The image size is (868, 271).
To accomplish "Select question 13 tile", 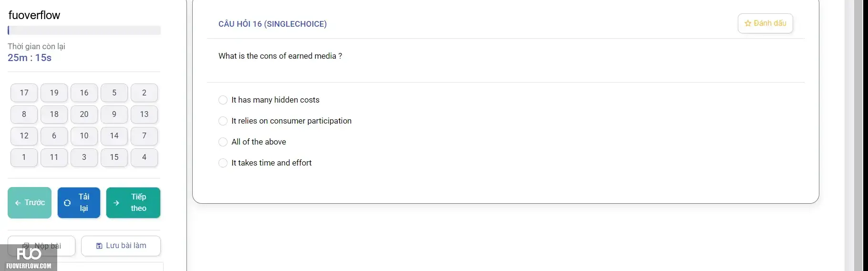I will [x=144, y=114].
